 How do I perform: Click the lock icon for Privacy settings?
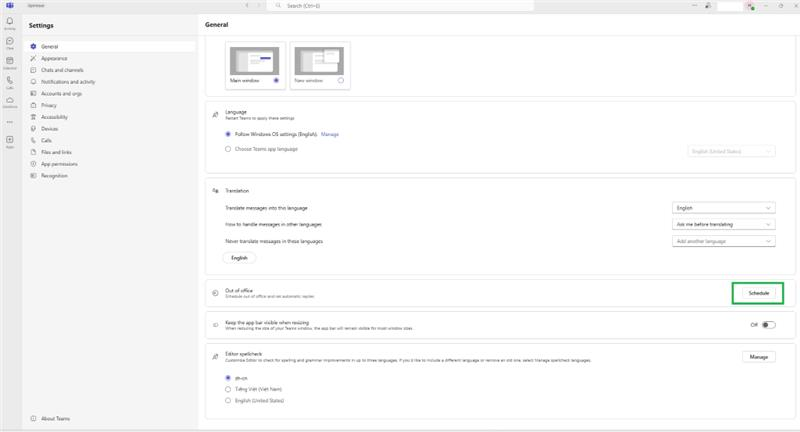point(33,105)
